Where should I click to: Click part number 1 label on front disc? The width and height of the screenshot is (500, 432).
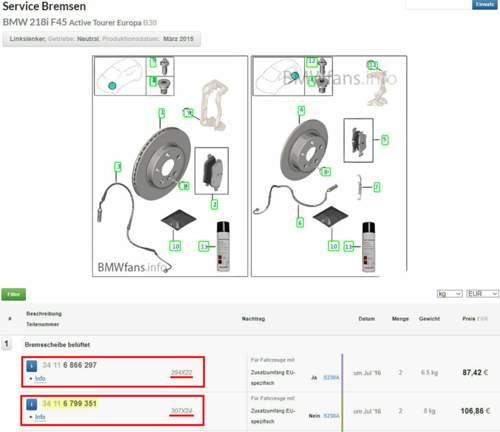[162, 113]
